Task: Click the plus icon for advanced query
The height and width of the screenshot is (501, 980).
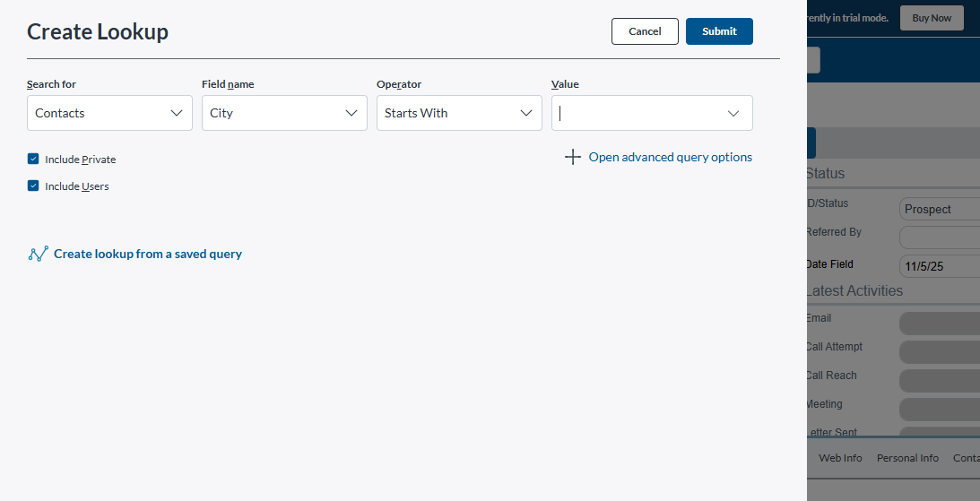Action: pyautogui.click(x=573, y=157)
